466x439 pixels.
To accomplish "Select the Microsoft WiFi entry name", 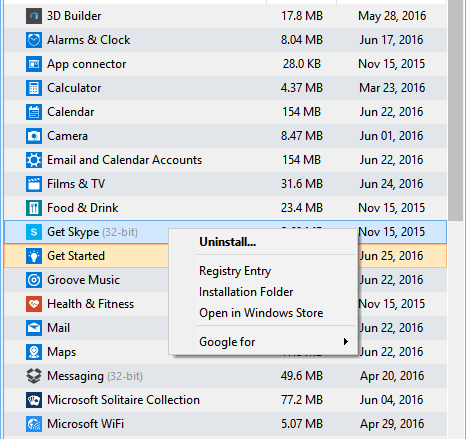I will (85, 424).
